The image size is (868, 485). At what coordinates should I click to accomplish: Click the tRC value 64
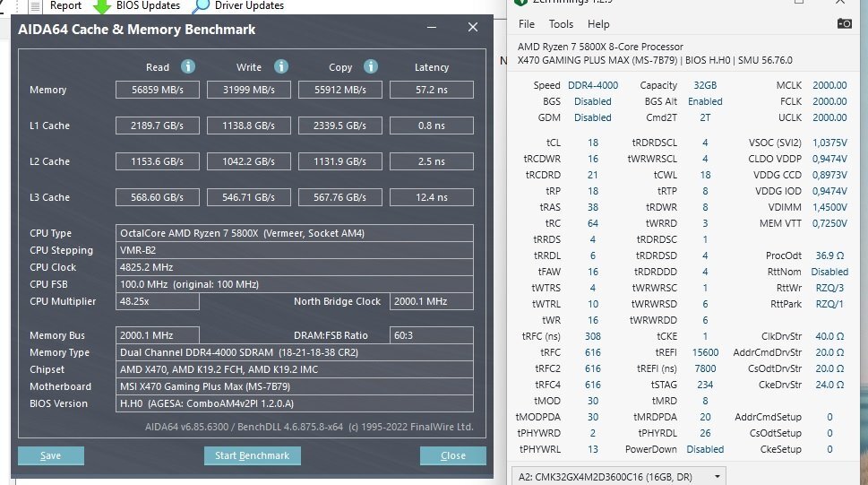point(593,223)
